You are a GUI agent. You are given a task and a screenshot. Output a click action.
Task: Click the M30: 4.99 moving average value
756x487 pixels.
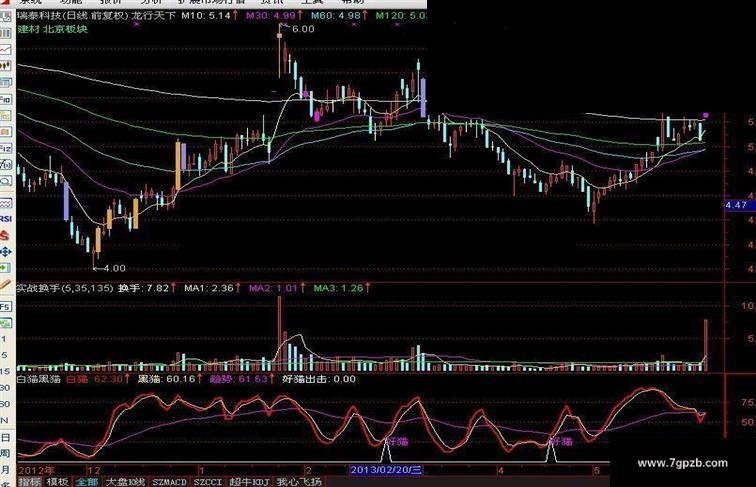click(270, 15)
